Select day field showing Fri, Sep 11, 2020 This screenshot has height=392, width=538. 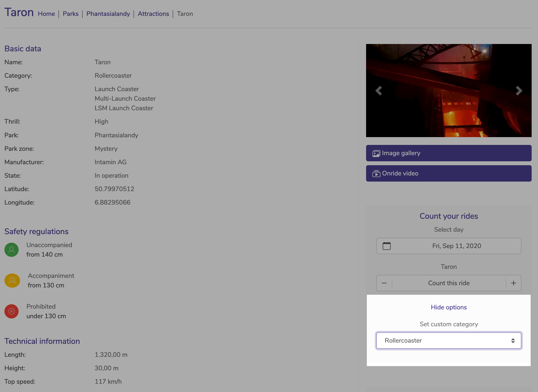[x=449, y=246]
